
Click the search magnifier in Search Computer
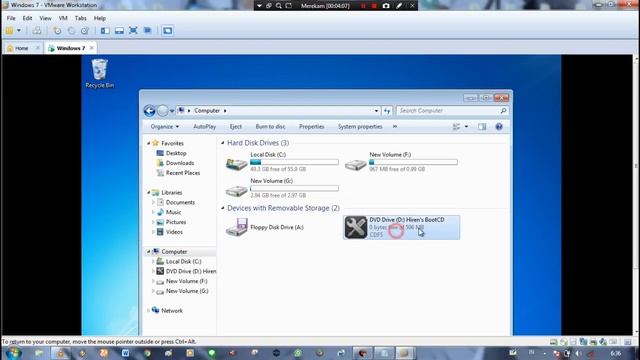503,111
